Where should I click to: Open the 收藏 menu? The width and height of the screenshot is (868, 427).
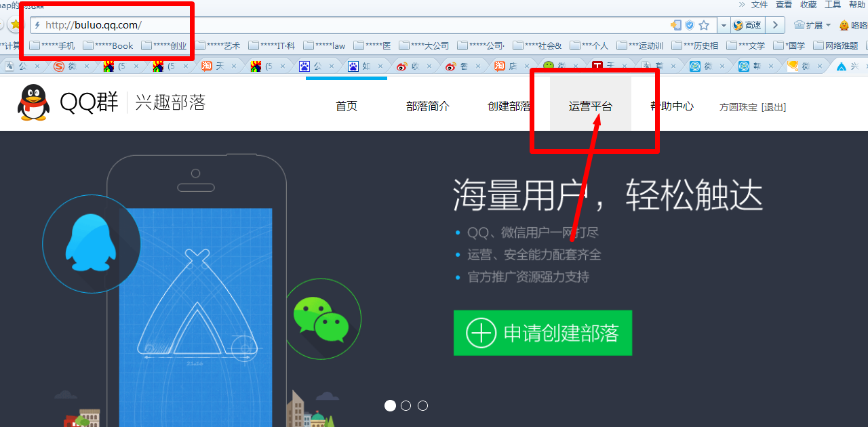808,5
